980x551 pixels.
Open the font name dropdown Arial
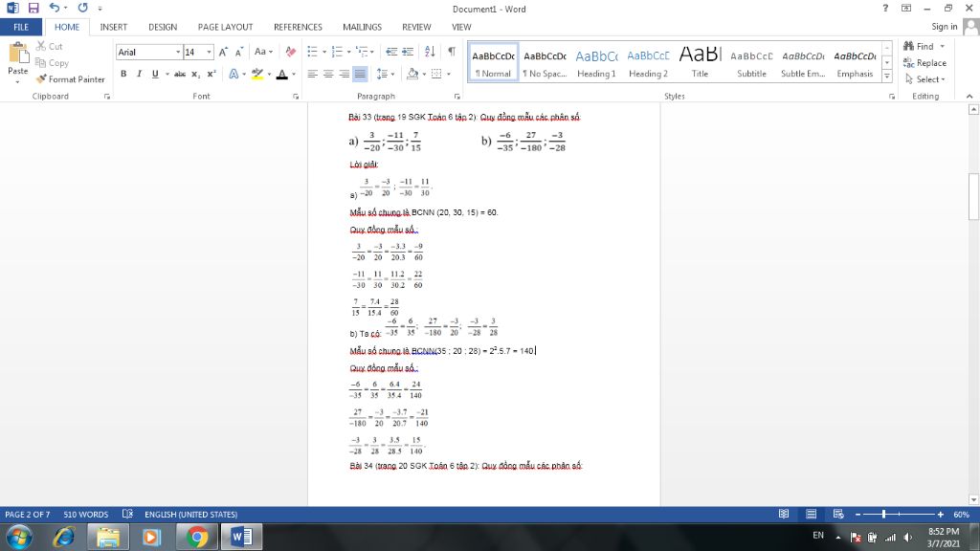(x=178, y=53)
